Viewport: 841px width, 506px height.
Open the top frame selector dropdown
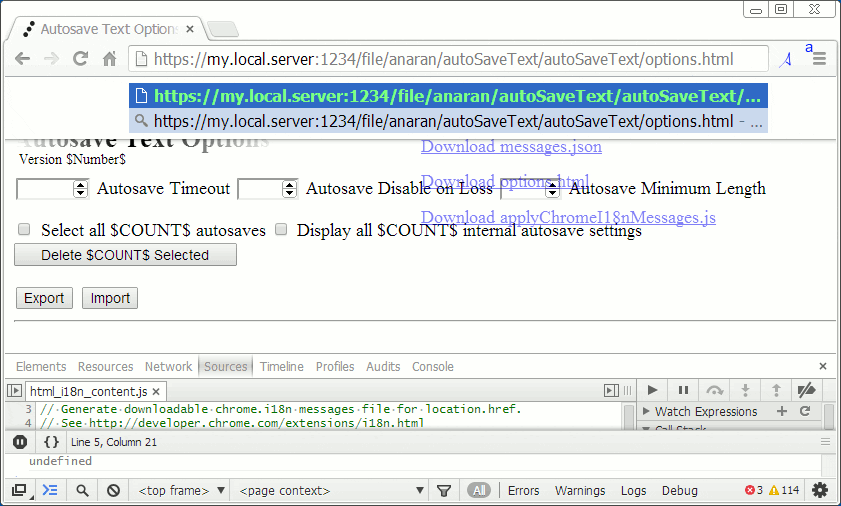point(182,491)
